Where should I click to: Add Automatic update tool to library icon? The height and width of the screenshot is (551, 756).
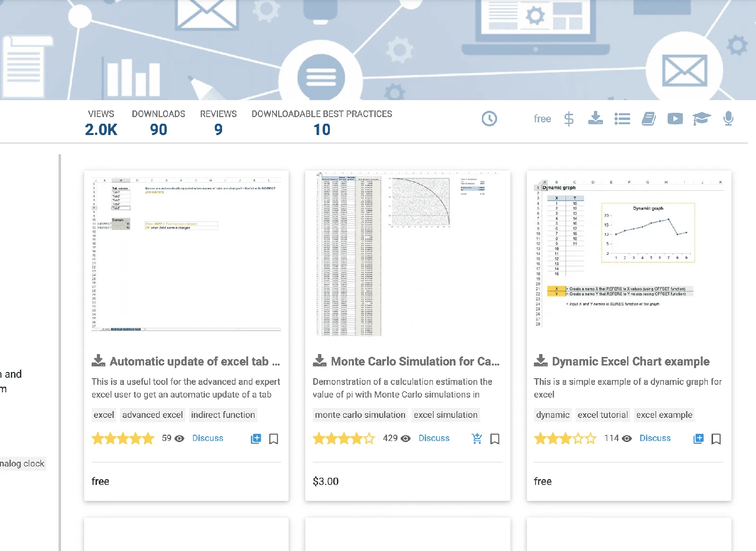(256, 439)
